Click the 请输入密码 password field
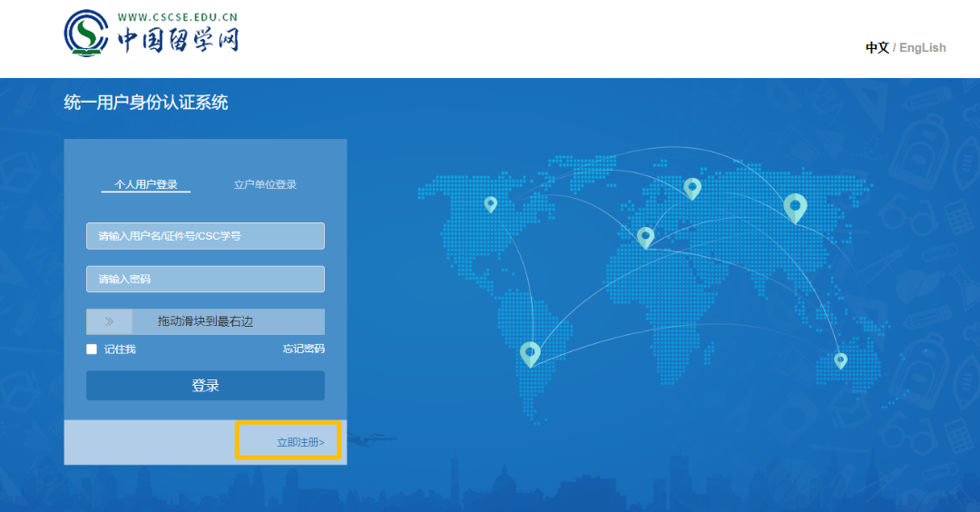Image resolution: width=980 pixels, height=512 pixels. 205,279
